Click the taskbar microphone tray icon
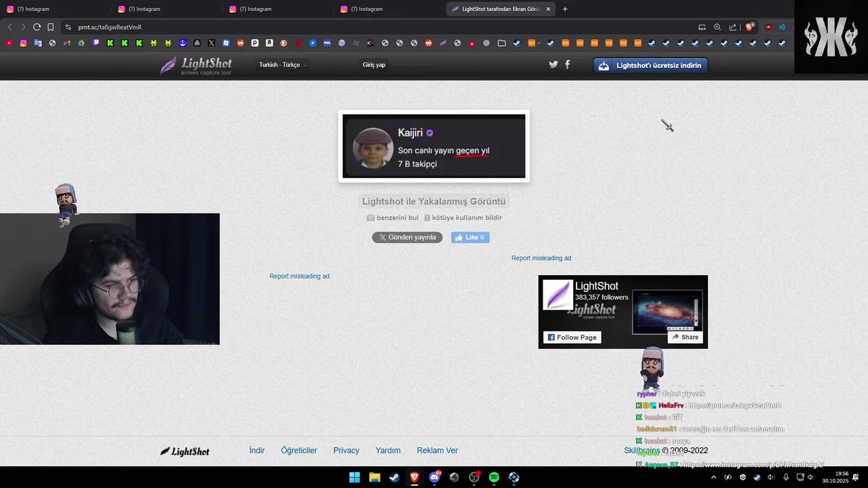 point(785,477)
